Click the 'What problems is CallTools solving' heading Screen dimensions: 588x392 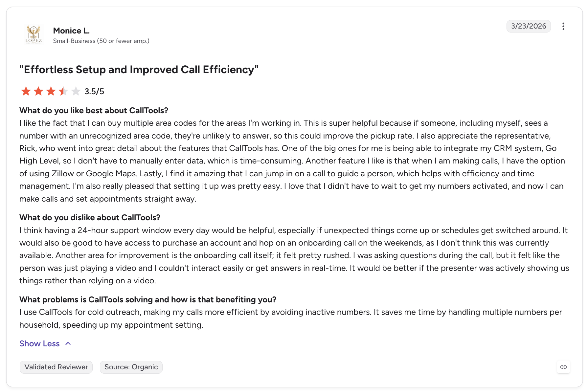click(x=148, y=300)
